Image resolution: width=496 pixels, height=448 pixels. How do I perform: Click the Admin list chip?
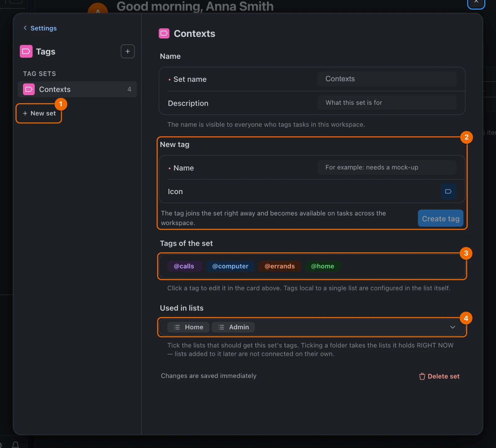click(x=233, y=327)
